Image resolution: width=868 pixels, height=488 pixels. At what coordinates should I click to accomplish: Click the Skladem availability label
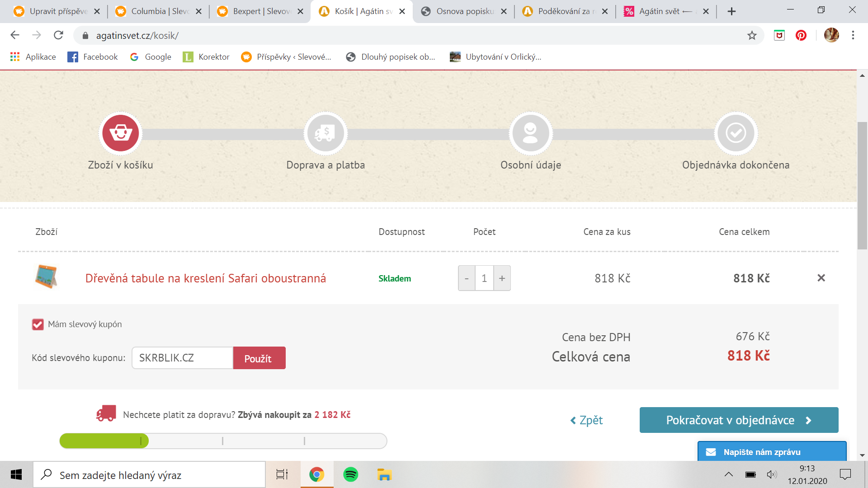coord(395,279)
